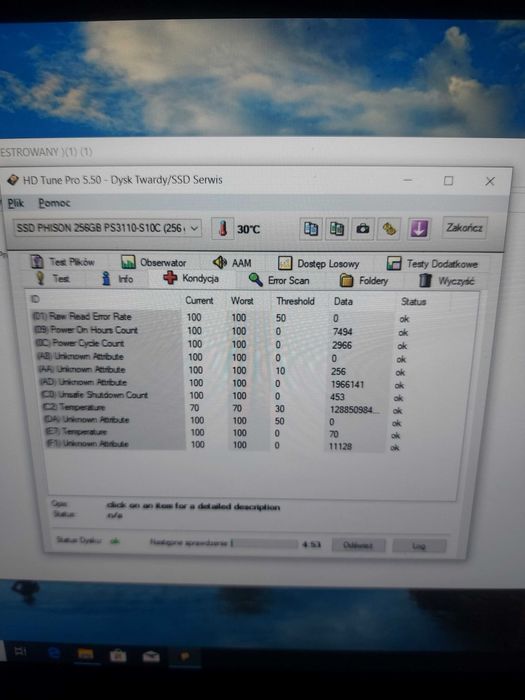Switch to the Obserwator tab
Viewport: 525px width, 700px height.
tap(154, 262)
